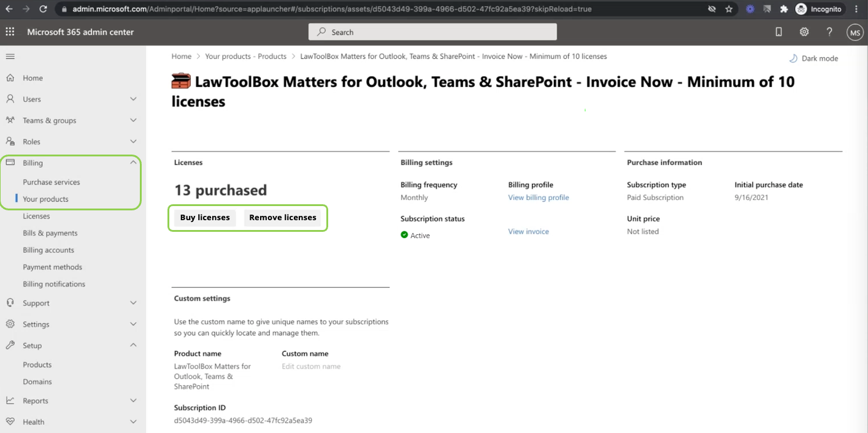Open the Chrome three-dot menu
The image size is (868, 433).
856,9
